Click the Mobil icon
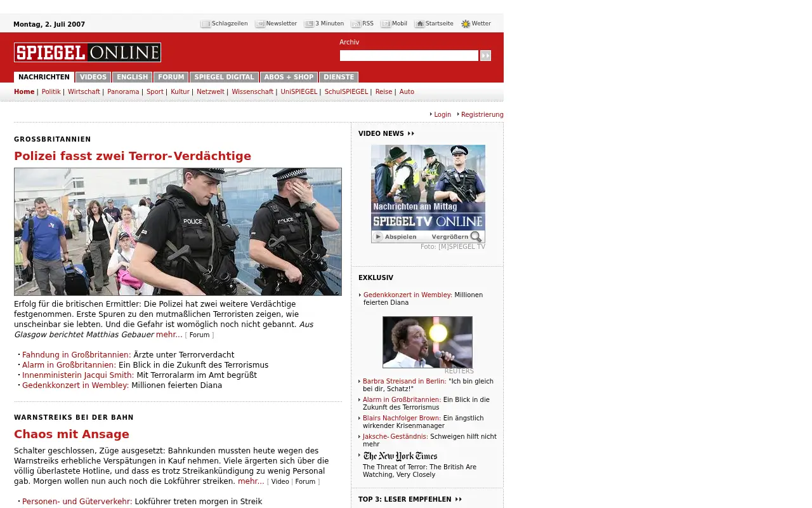Image resolution: width=812 pixels, height=508 pixels. click(x=386, y=24)
